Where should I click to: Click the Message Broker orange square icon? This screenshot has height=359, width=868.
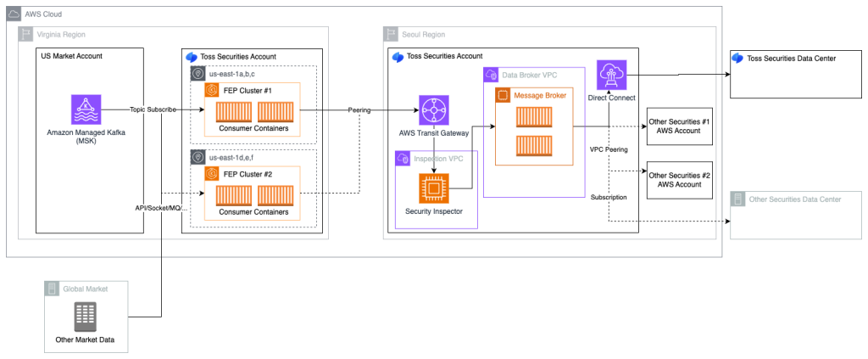point(502,95)
